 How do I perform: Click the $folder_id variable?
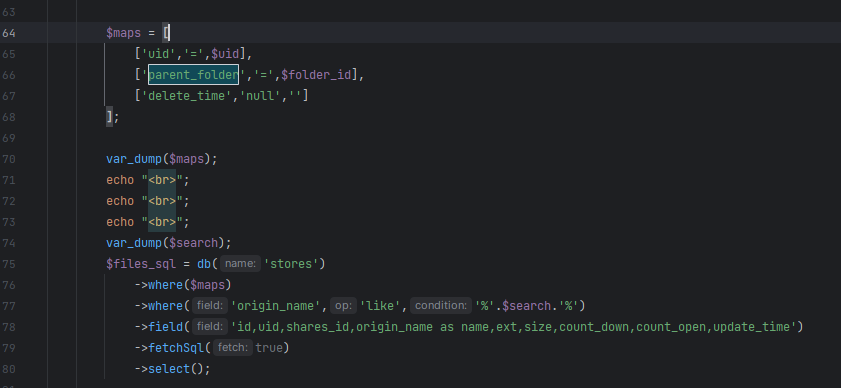[316, 75]
